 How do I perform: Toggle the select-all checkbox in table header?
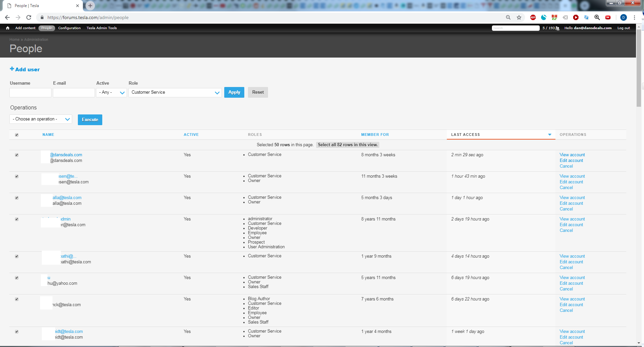coord(17,135)
